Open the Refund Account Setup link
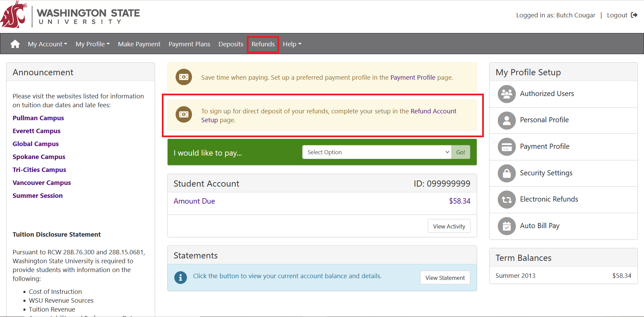 434,111
